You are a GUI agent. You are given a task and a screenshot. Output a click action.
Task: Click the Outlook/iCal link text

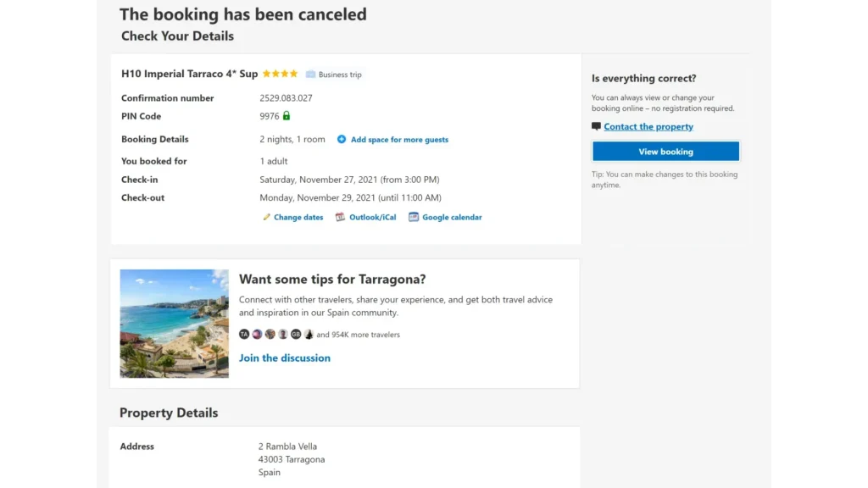click(x=372, y=218)
